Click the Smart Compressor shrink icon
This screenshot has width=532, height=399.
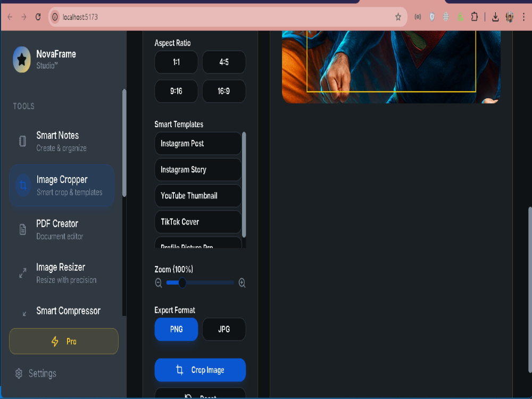click(x=24, y=314)
